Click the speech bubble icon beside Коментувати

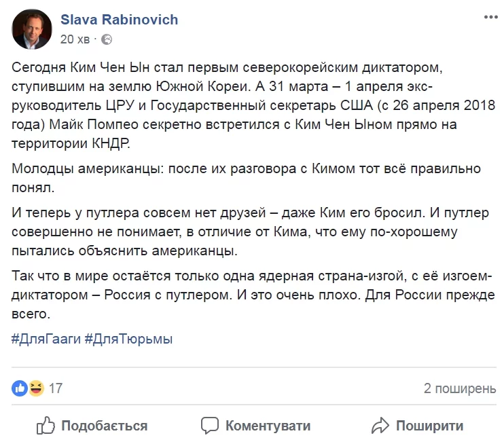click(x=211, y=426)
